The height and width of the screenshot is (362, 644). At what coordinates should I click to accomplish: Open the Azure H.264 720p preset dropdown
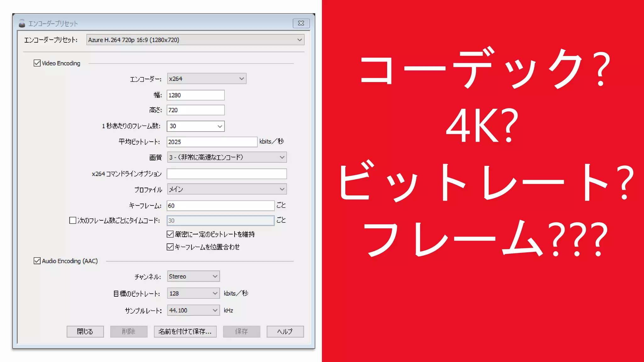[195, 40]
